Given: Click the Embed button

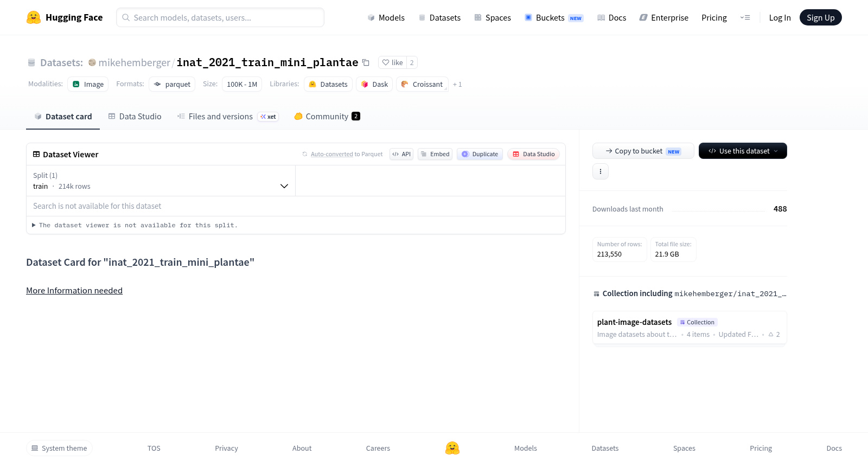Looking at the screenshot, I should click(435, 154).
